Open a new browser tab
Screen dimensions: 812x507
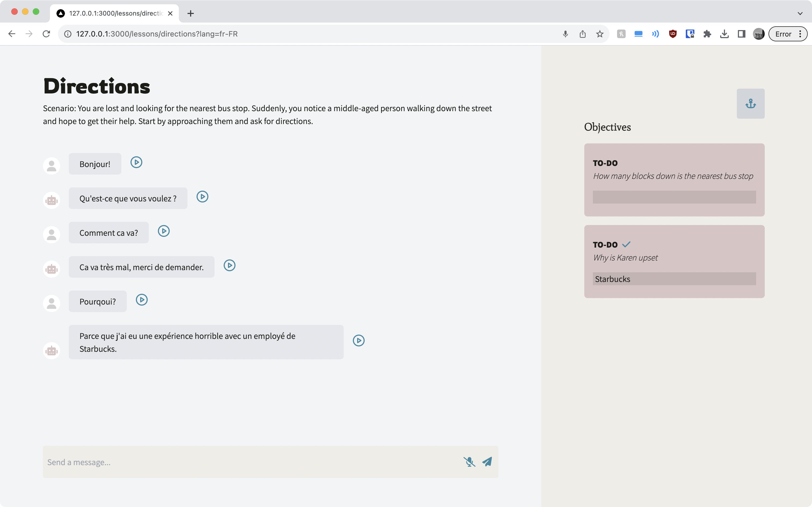pos(190,13)
